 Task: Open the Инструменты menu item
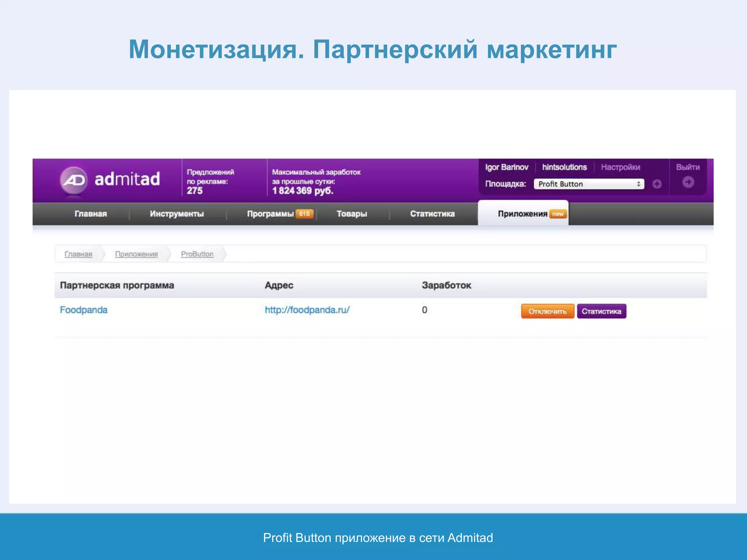click(x=177, y=214)
